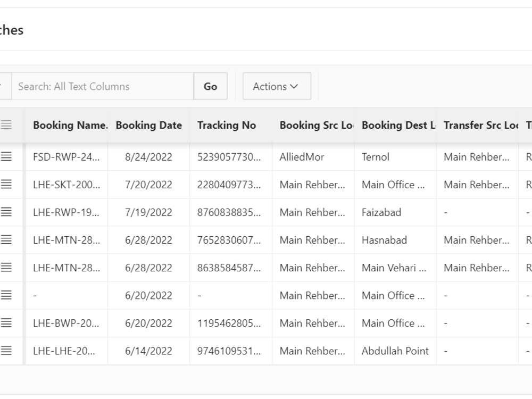Select the LHE-BWP-20... booking name cell
532x399 pixels.
click(67, 323)
